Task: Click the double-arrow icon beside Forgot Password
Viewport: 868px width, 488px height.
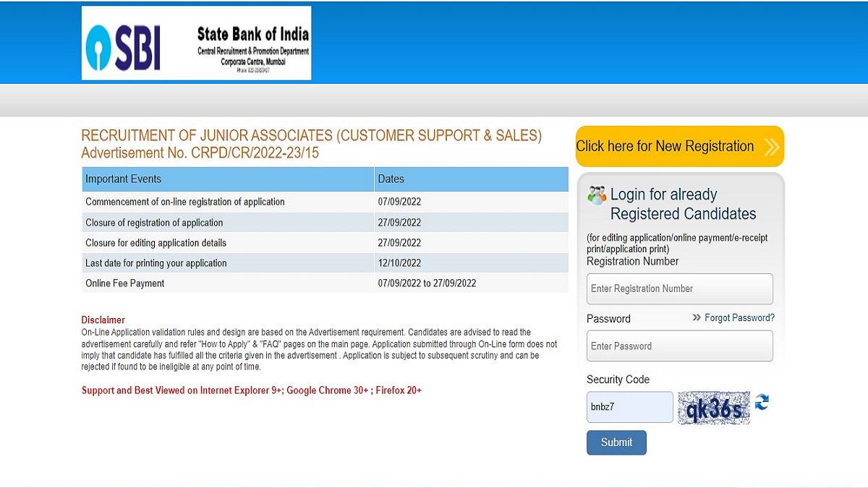Action: coord(696,317)
